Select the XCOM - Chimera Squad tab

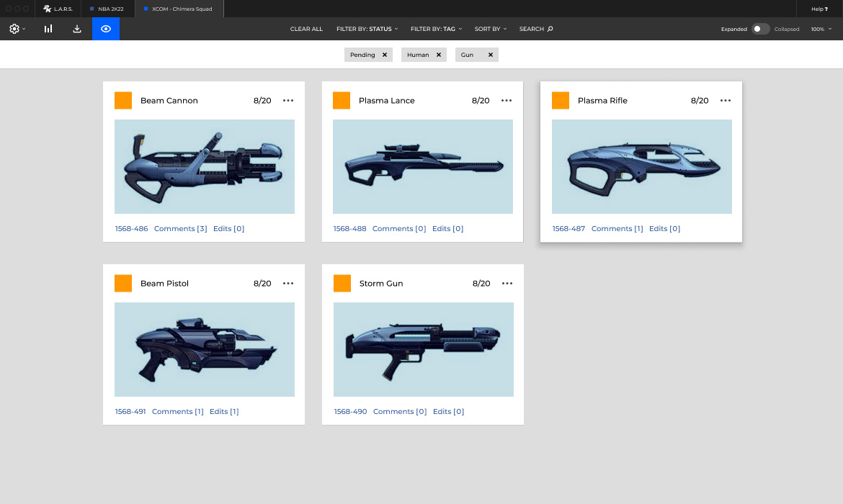click(179, 9)
